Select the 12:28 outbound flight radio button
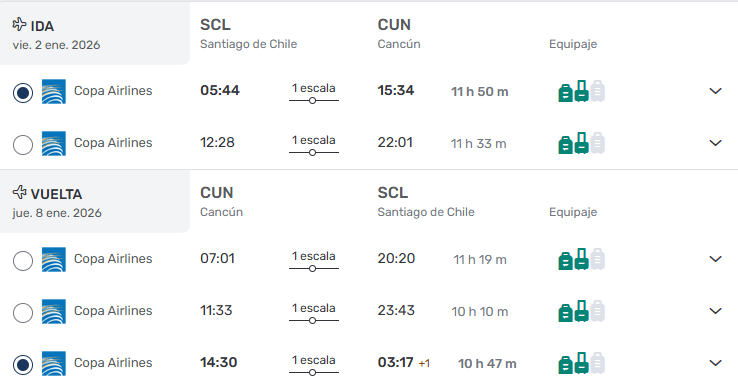 click(x=23, y=145)
